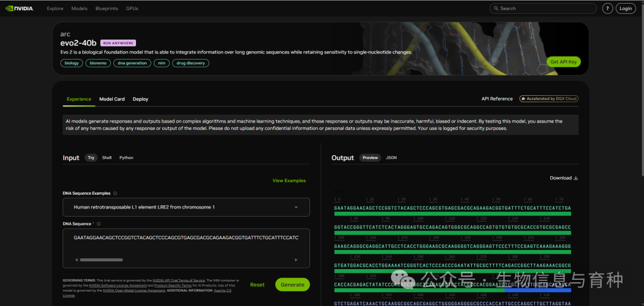The image size is (644, 306).
Task: Click output sequence line starting GGTACCGGGTTCATC
Action: [453, 227]
